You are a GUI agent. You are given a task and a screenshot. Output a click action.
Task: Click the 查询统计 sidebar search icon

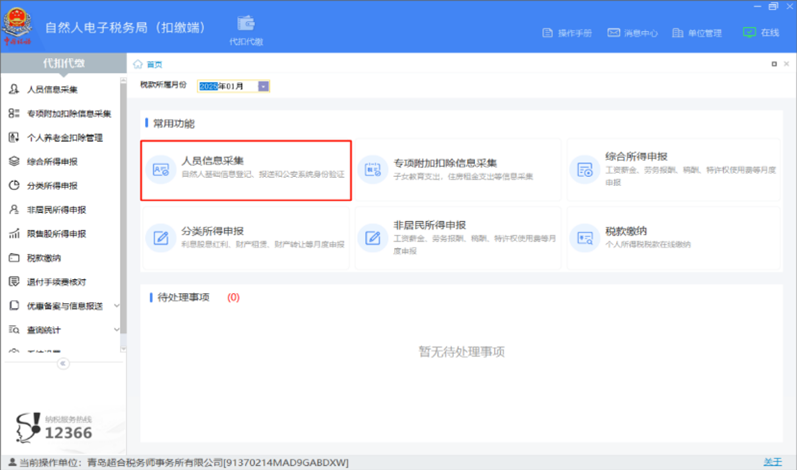pyautogui.click(x=14, y=330)
